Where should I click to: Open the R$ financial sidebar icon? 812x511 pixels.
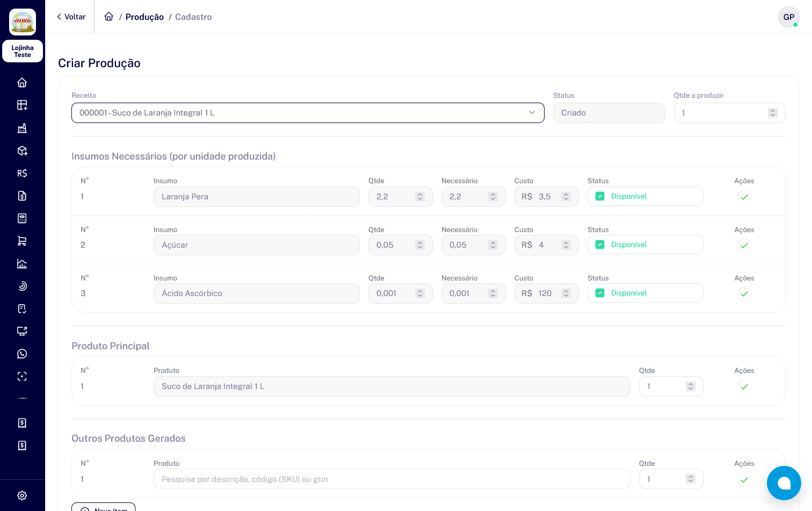click(x=22, y=173)
